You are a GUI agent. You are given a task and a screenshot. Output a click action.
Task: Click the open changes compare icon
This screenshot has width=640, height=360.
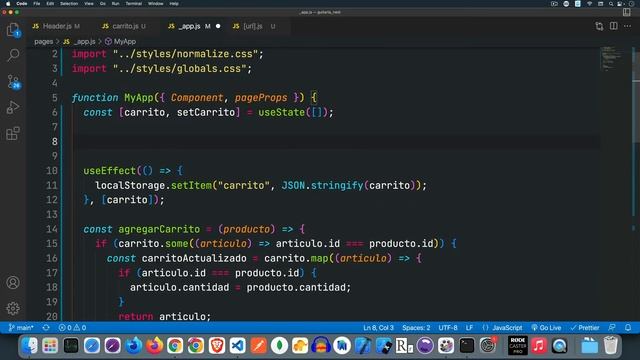[599, 26]
